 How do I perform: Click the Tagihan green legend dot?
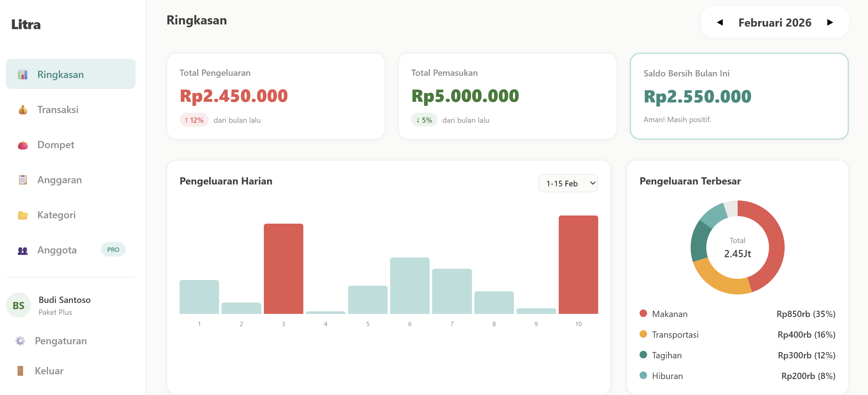(643, 355)
